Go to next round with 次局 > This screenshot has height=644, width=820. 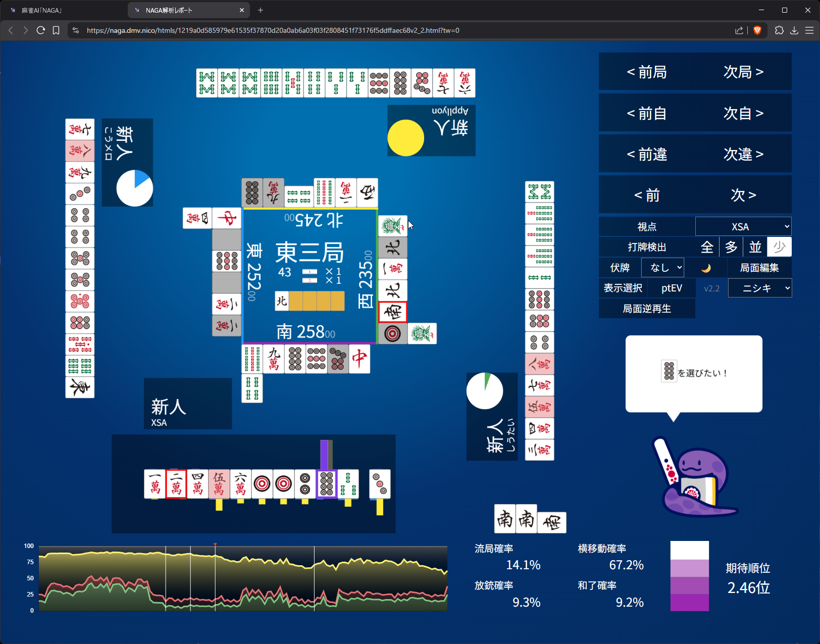743,72
